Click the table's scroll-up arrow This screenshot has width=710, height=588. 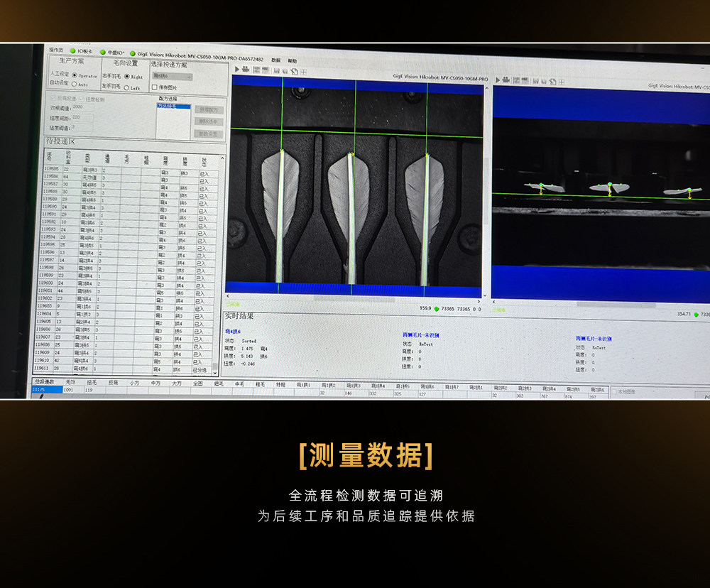coord(222,158)
